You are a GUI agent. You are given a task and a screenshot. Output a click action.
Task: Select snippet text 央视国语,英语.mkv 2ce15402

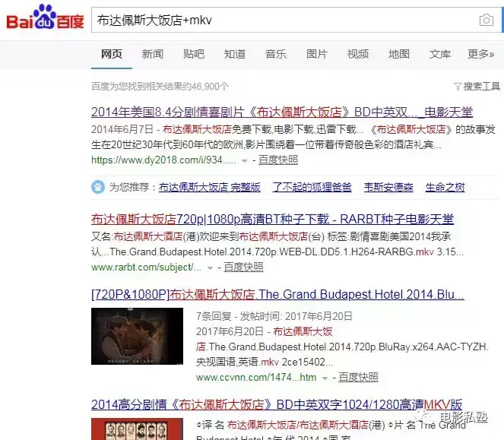pos(265,362)
